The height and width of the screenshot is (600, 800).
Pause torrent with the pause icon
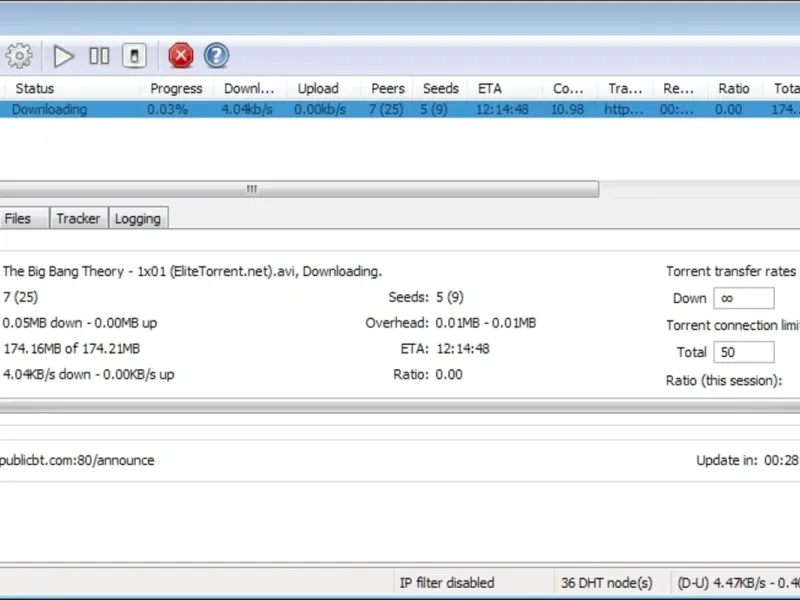99,56
